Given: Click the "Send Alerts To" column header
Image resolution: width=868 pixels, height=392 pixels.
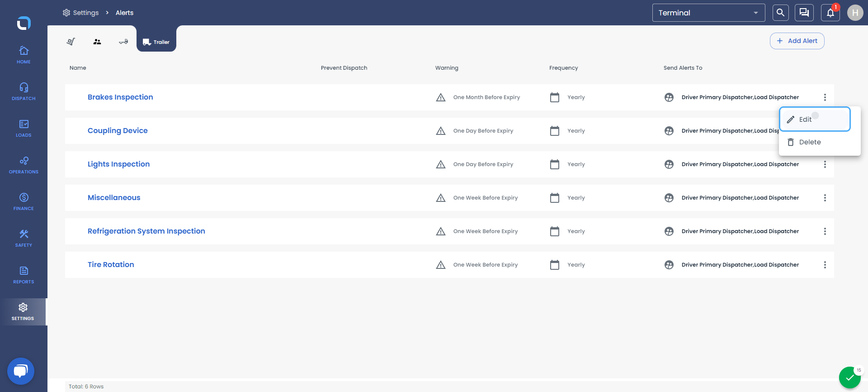Looking at the screenshot, I should click(x=683, y=68).
